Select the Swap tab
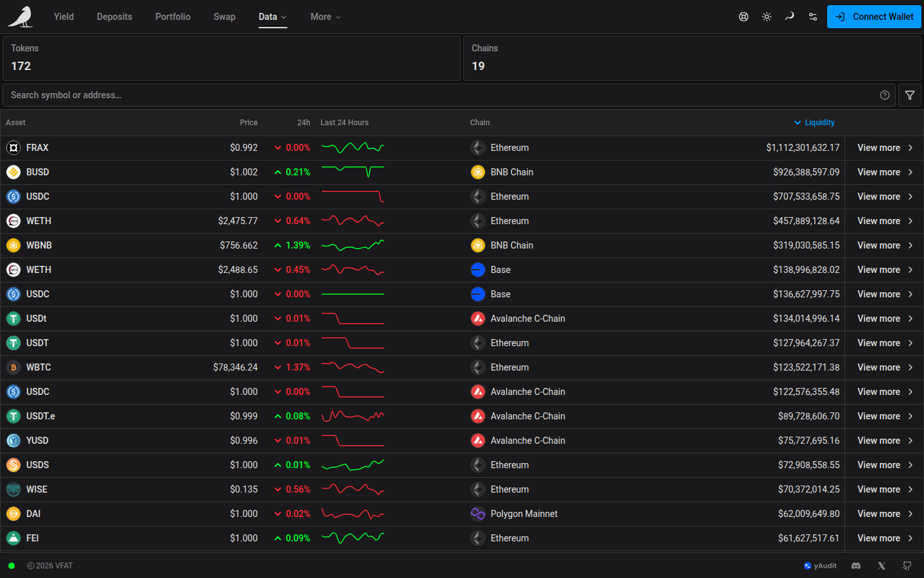The height and width of the screenshot is (578, 924). [225, 17]
